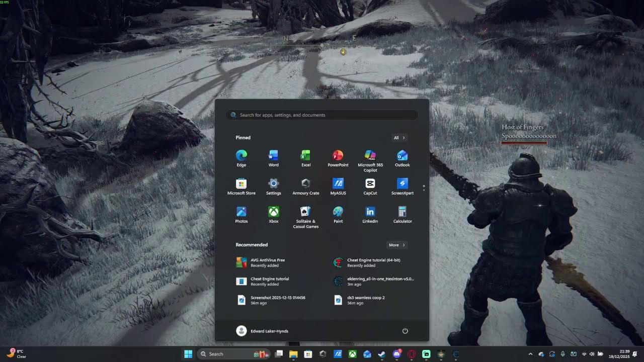Viewport: 644px width, 362px height.
Task: Open OneDrive tray icon
Action: (541, 354)
